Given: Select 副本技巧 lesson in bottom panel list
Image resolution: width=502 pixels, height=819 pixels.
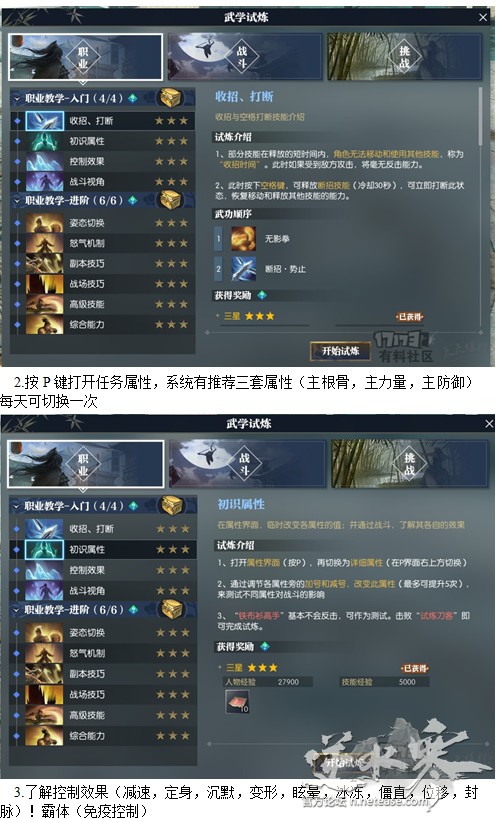Looking at the screenshot, I should coord(104,674).
